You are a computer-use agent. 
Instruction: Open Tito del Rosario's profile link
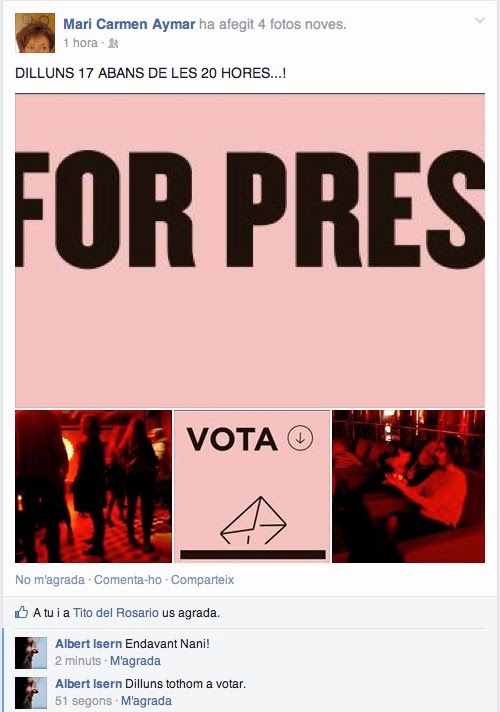point(116,613)
